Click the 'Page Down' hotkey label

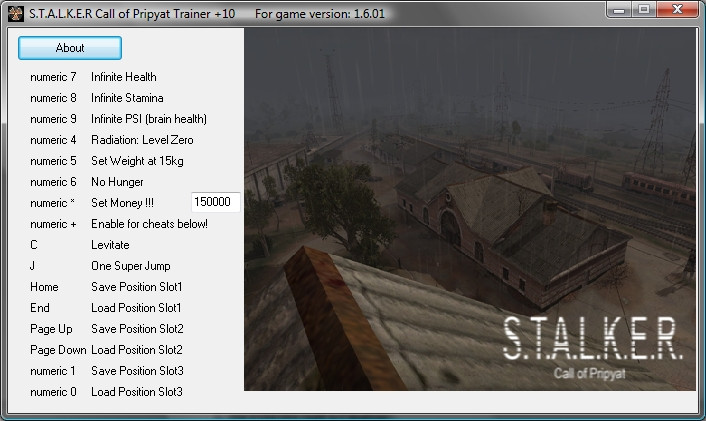tap(58, 350)
